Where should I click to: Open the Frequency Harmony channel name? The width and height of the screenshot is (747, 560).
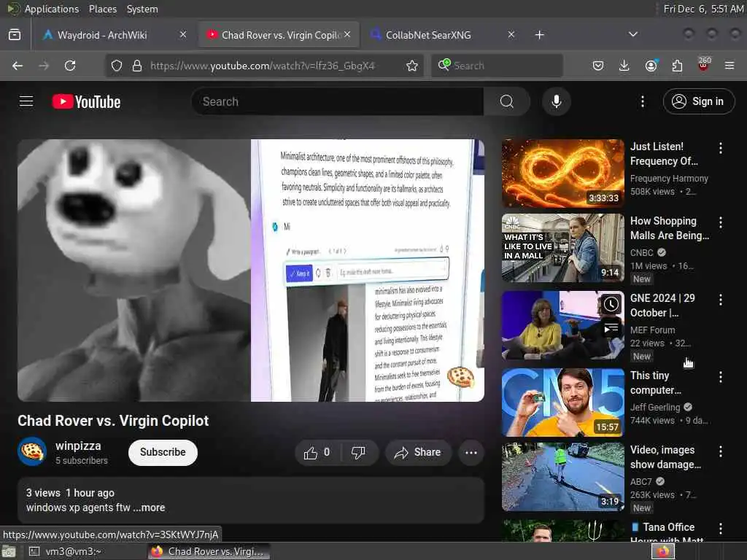click(x=669, y=179)
